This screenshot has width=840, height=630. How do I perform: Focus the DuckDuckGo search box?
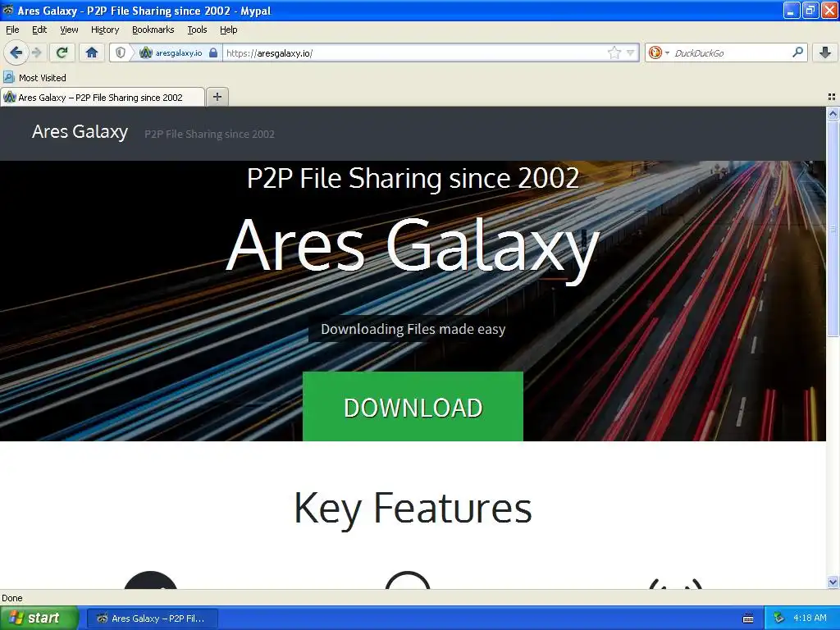coord(731,52)
